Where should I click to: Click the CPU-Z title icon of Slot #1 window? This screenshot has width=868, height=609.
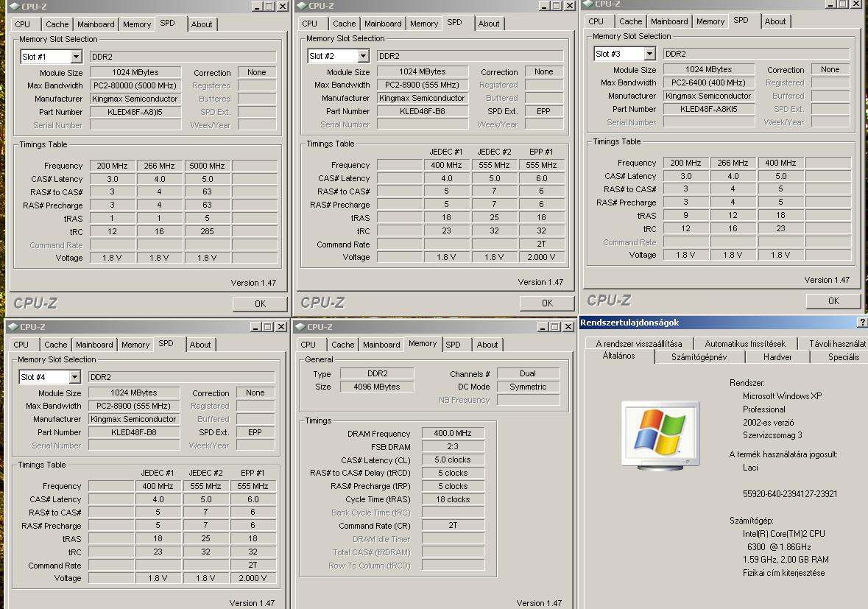tap(15, 7)
